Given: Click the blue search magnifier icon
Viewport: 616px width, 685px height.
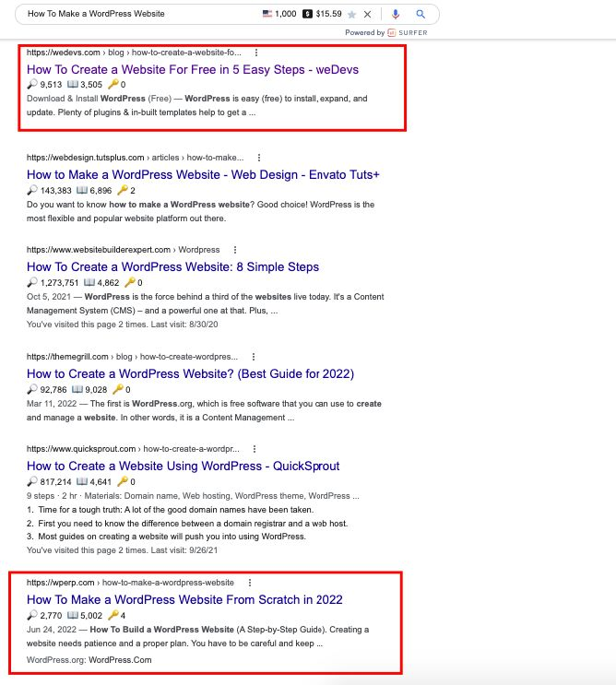Looking at the screenshot, I should click(x=421, y=14).
